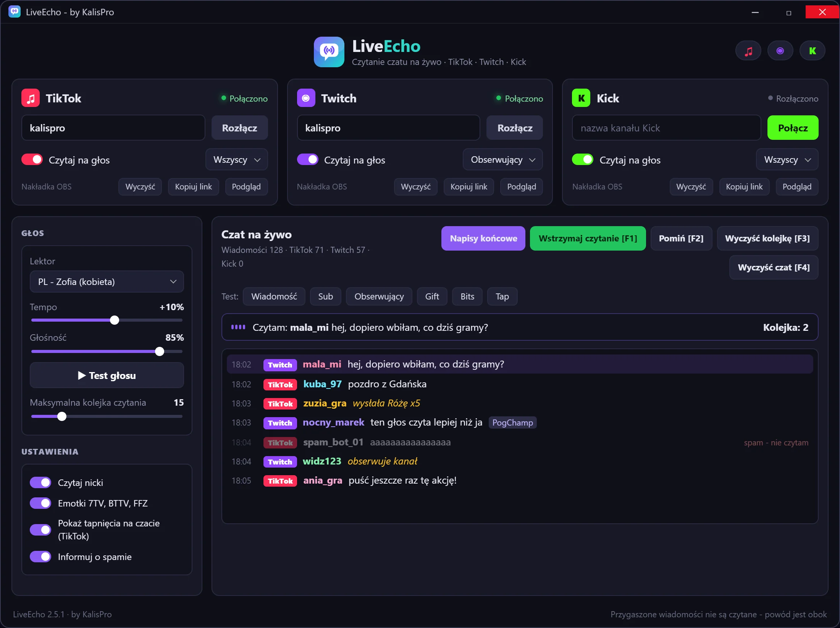Viewport: 840px width, 628px height.
Task: Disable the Czytaj nicki setting
Action: (40, 483)
